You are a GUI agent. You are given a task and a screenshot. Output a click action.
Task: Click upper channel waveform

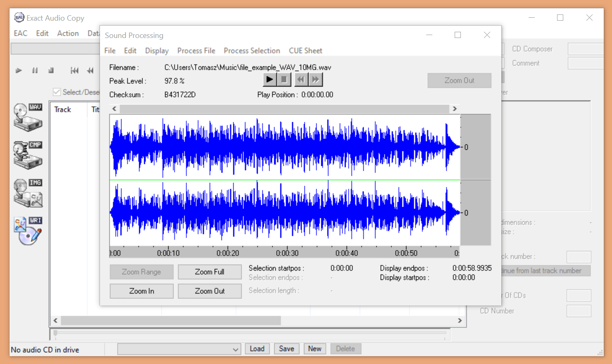[x=285, y=147]
